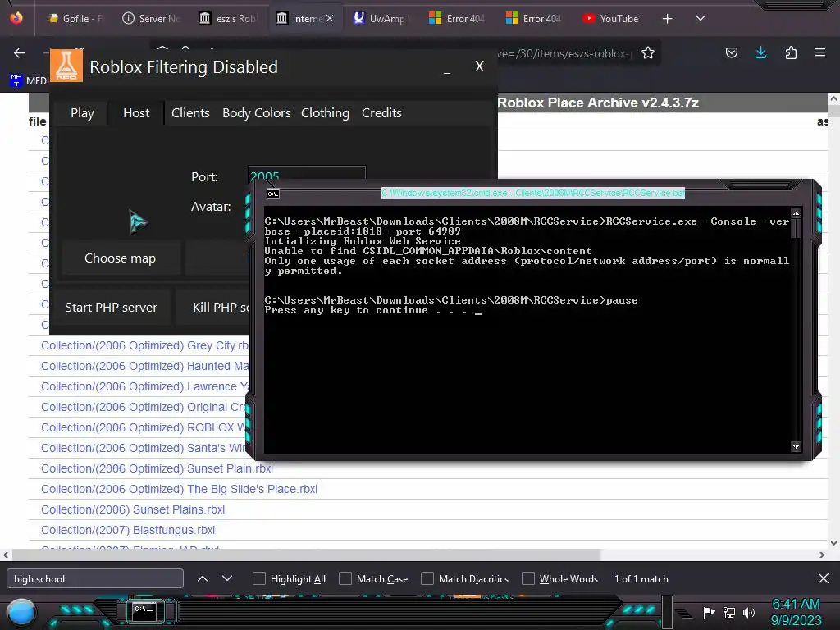The height and width of the screenshot is (630, 840).
Task: Open the Lawrence 2006 Optimized file link
Action: (145, 386)
